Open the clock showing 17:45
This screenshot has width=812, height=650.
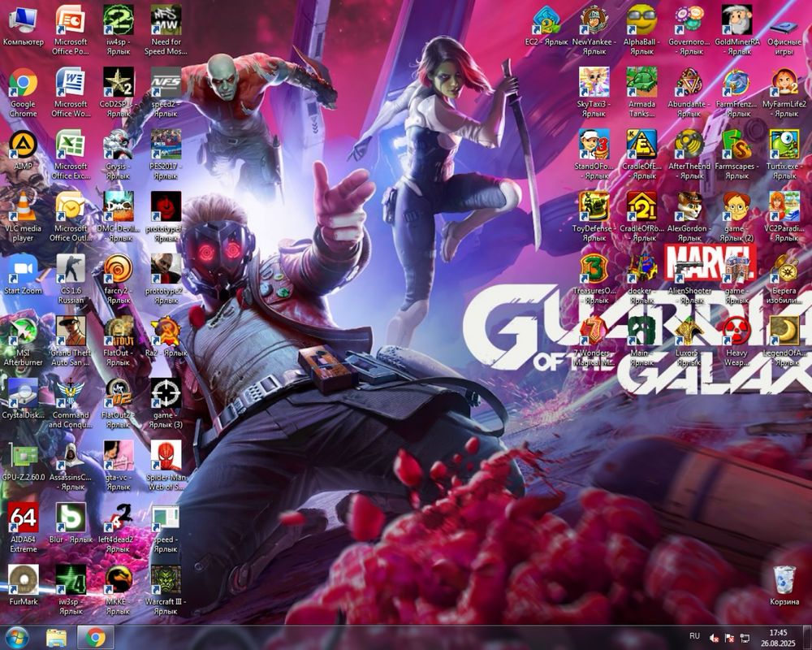click(778, 638)
